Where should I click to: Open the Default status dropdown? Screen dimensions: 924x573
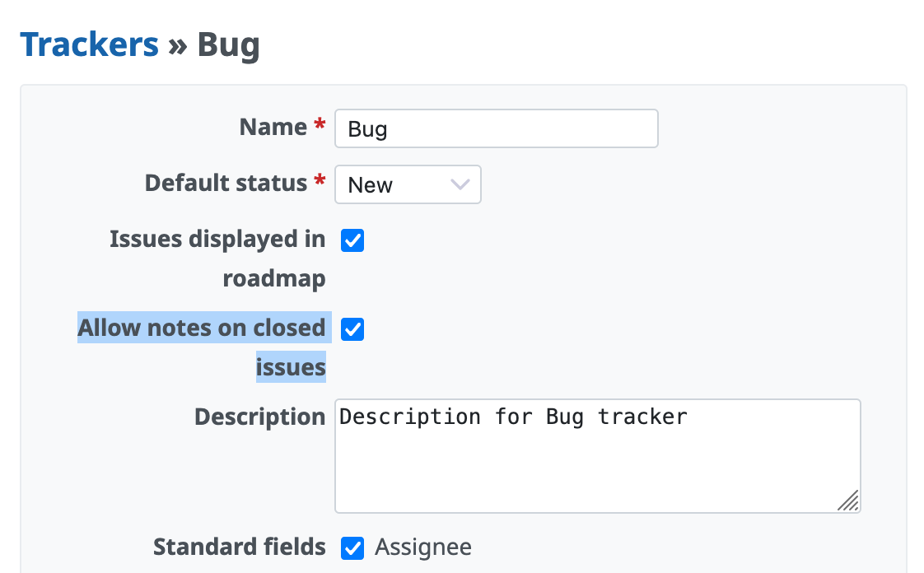pyautogui.click(x=407, y=184)
